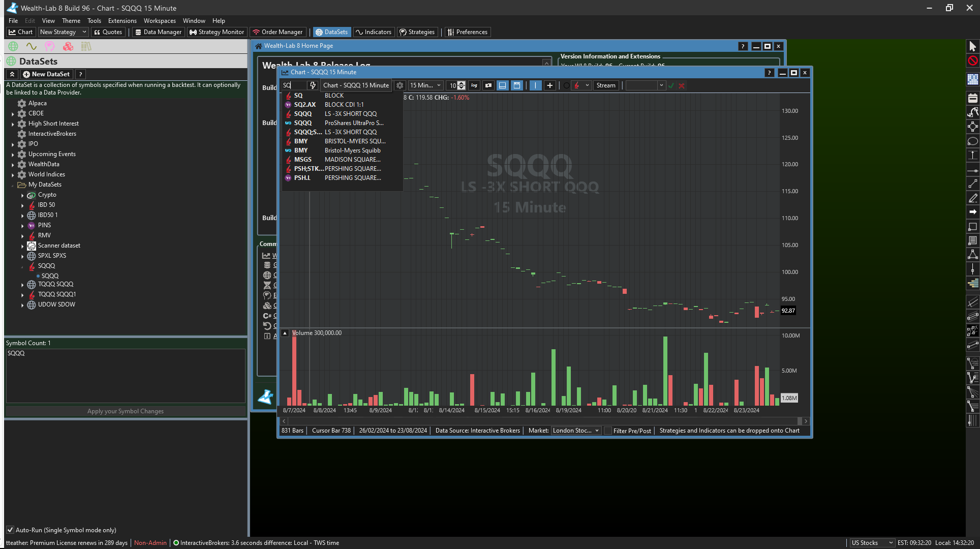Toggle log scale chart button
The image size is (980, 549).
[x=474, y=85]
